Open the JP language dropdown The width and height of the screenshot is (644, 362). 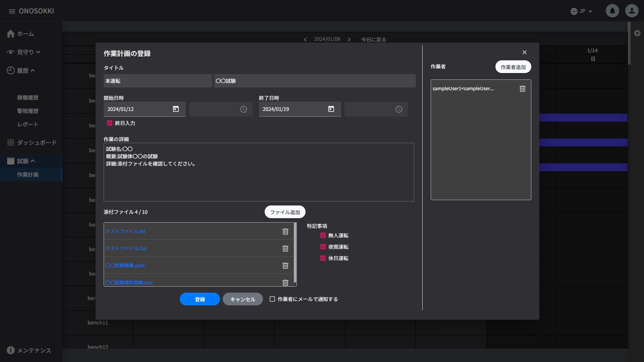coord(581,11)
